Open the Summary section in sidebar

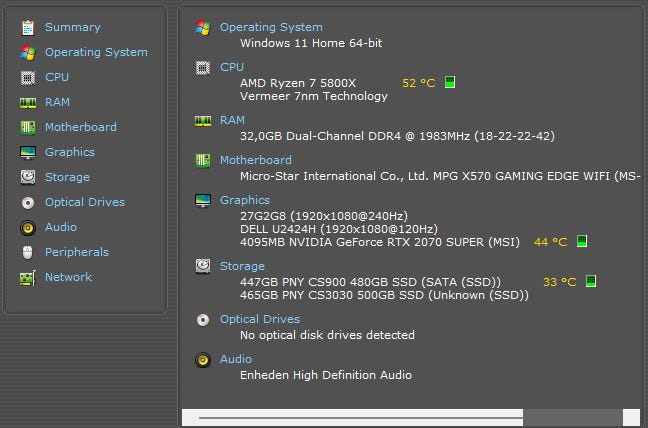coord(73,27)
